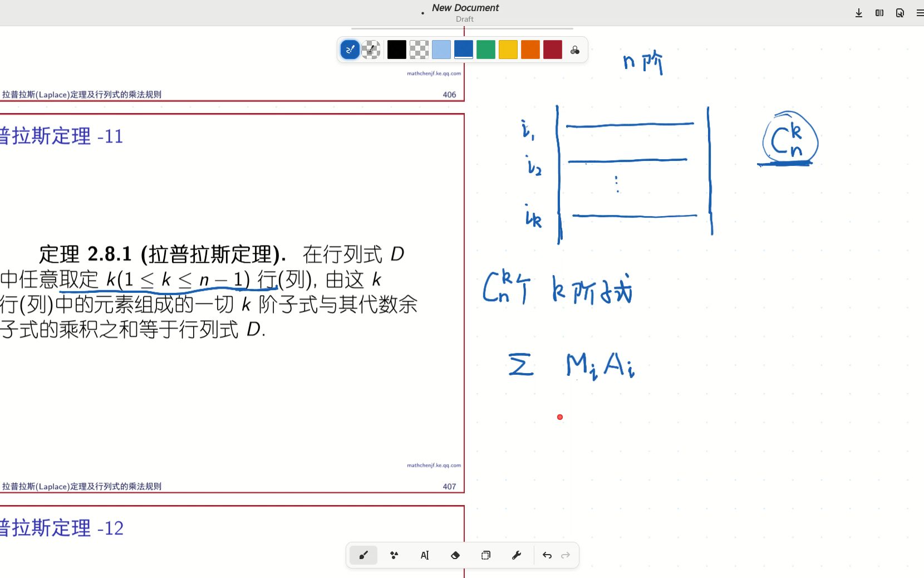Select the Shaper tool
The height and width of the screenshot is (578, 924).
pos(394,555)
